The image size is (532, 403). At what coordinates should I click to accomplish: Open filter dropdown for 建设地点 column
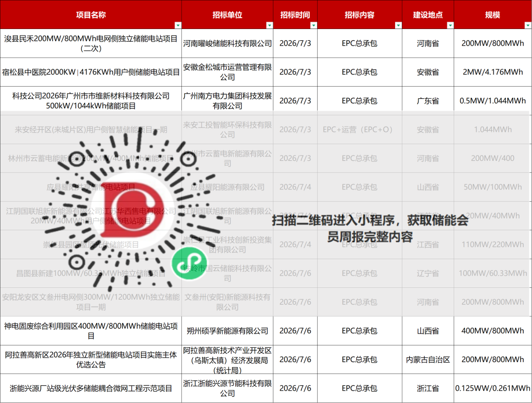coord(450,26)
